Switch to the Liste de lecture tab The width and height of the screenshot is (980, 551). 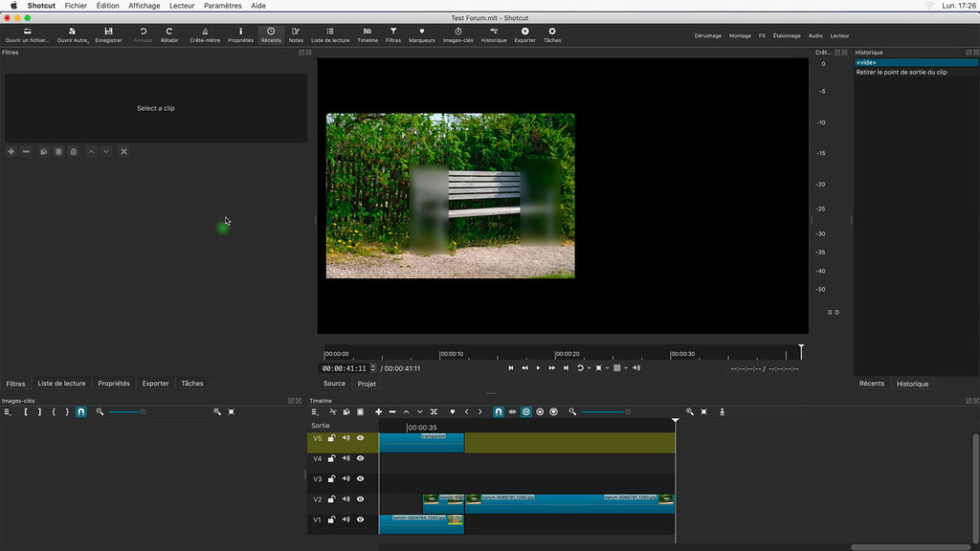pyautogui.click(x=61, y=384)
